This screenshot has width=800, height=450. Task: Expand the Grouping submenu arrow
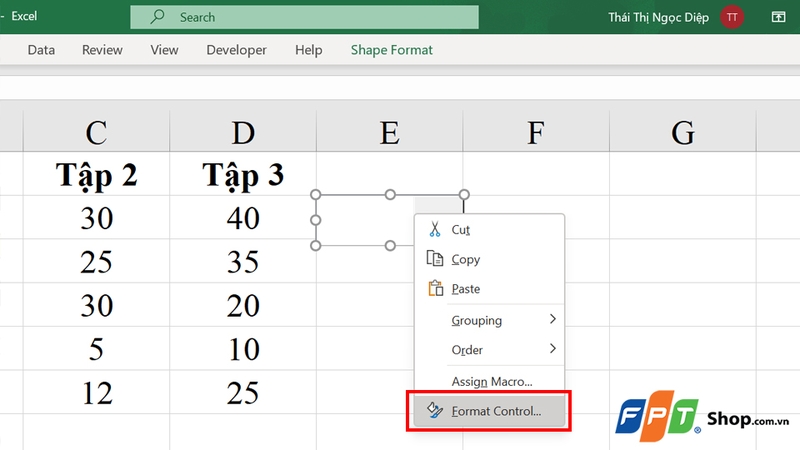point(553,319)
